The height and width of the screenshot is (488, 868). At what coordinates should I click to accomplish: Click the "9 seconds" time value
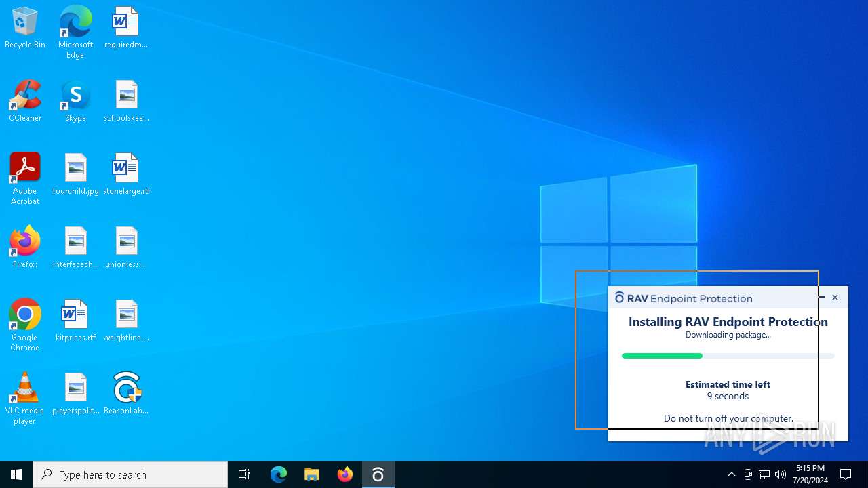click(728, 396)
